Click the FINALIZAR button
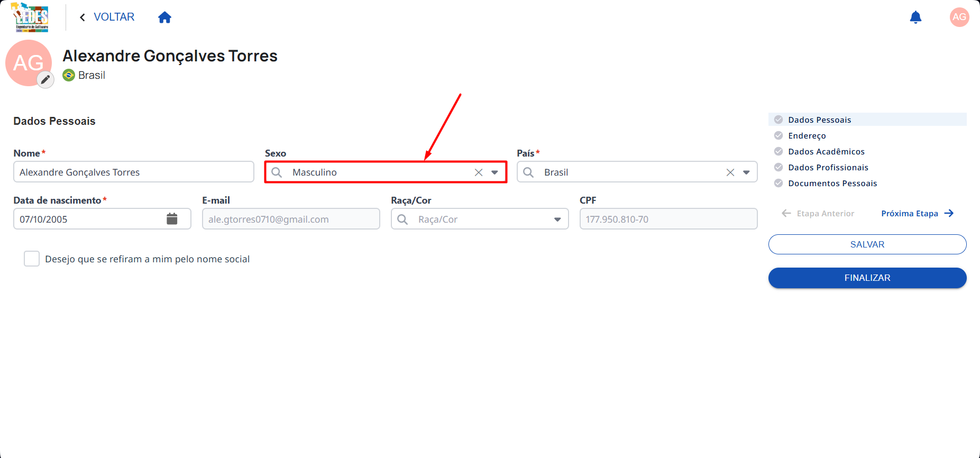Screen dimensions: 980x458 tap(867, 278)
